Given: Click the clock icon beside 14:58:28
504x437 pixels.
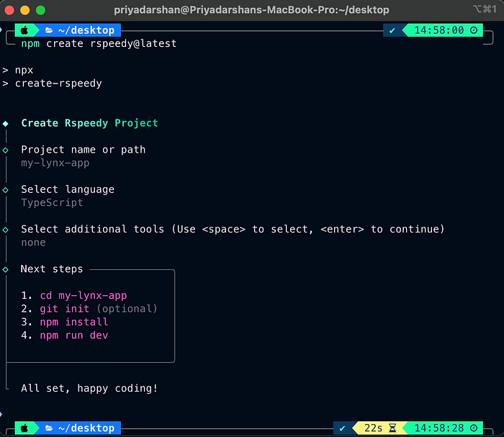Looking at the screenshot, I should tap(474, 428).
